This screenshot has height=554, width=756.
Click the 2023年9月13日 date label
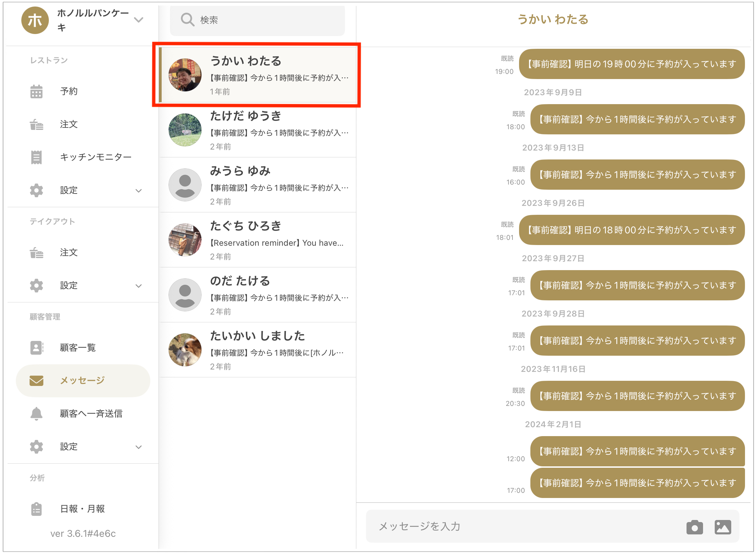pyautogui.click(x=553, y=148)
